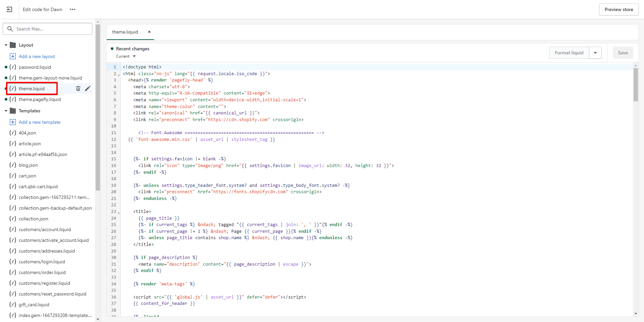
Task: Click the code file icon beside password.liquid
Action: pos(13,67)
